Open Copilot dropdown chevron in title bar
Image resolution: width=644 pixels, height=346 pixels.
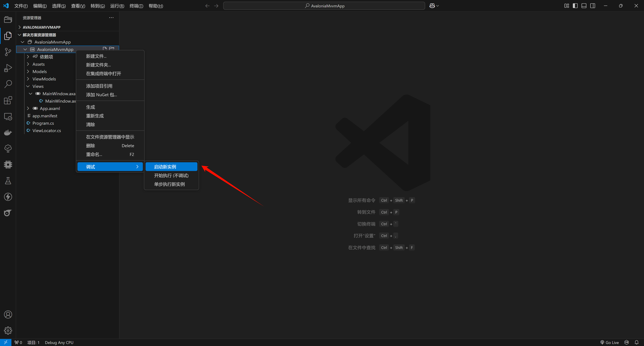tap(438, 6)
